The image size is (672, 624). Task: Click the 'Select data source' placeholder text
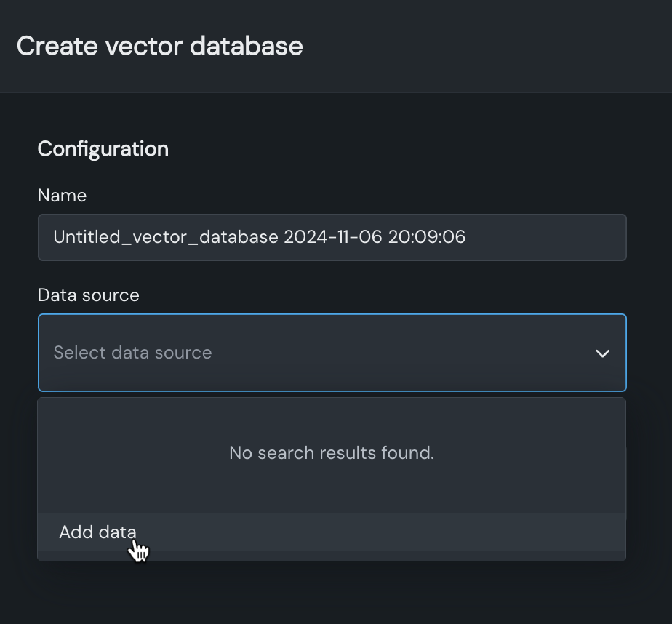coord(132,353)
